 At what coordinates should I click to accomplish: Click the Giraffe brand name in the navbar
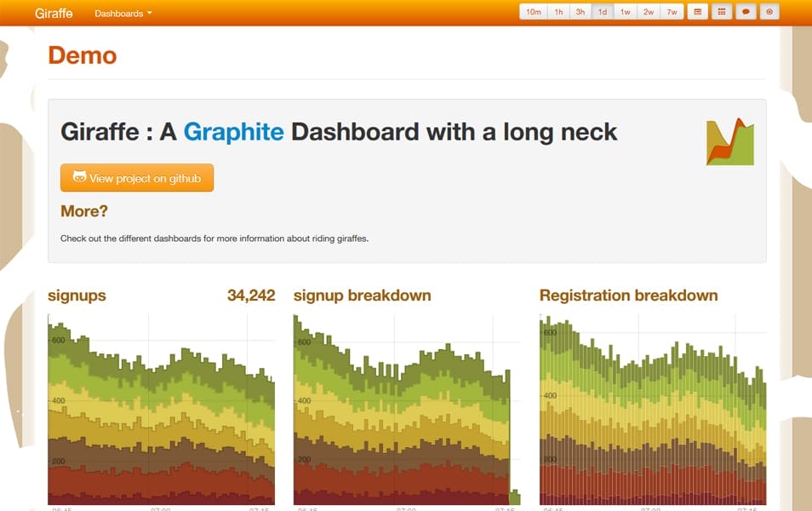point(53,13)
